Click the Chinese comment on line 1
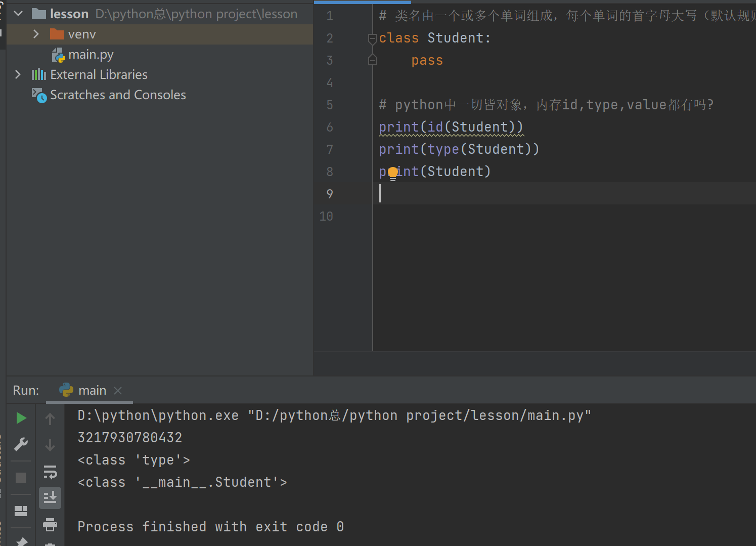This screenshot has height=546, width=756. tap(567, 16)
